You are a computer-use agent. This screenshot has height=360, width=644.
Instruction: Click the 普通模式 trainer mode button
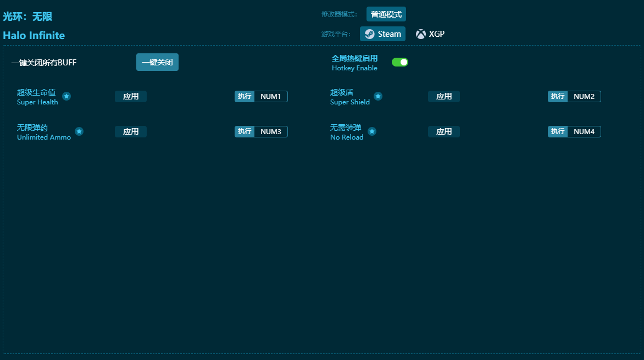coord(386,14)
